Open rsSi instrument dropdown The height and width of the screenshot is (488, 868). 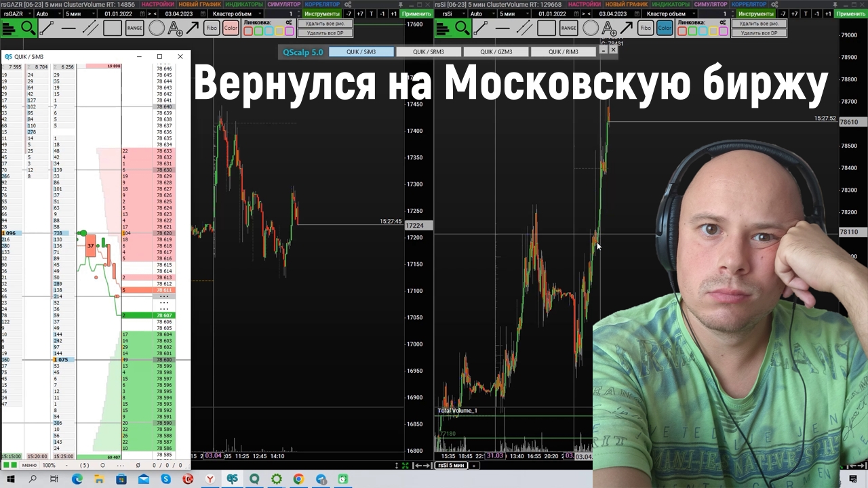tap(450, 14)
